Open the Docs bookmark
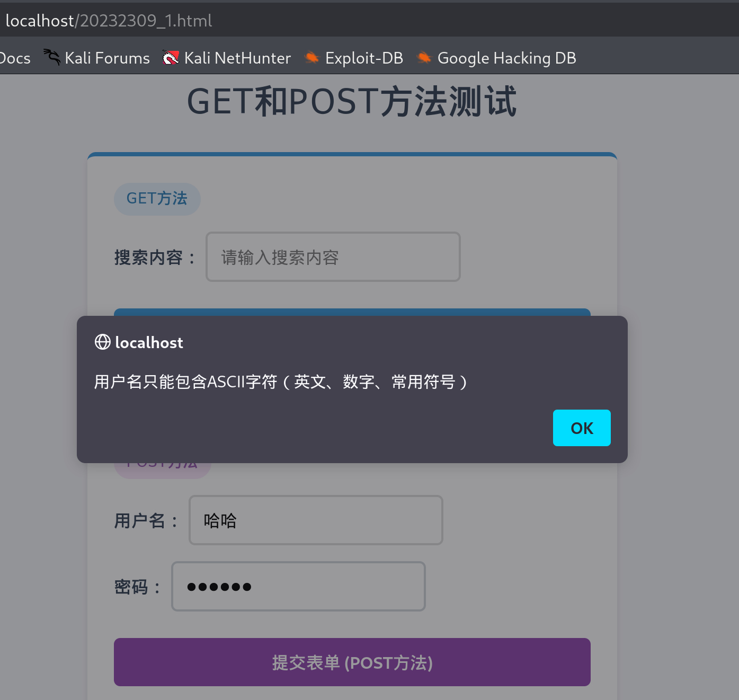The height and width of the screenshot is (700, 739). tap(15, 58)
